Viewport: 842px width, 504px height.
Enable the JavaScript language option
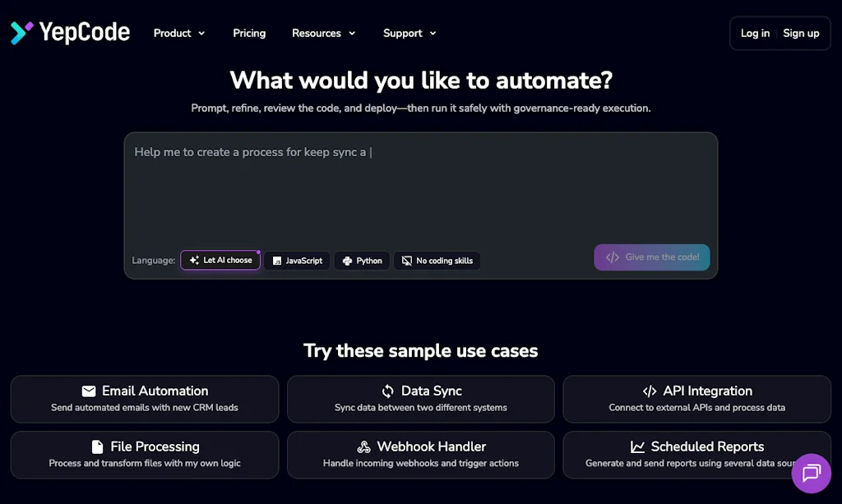pyautogui.click(x=296, y=261)
